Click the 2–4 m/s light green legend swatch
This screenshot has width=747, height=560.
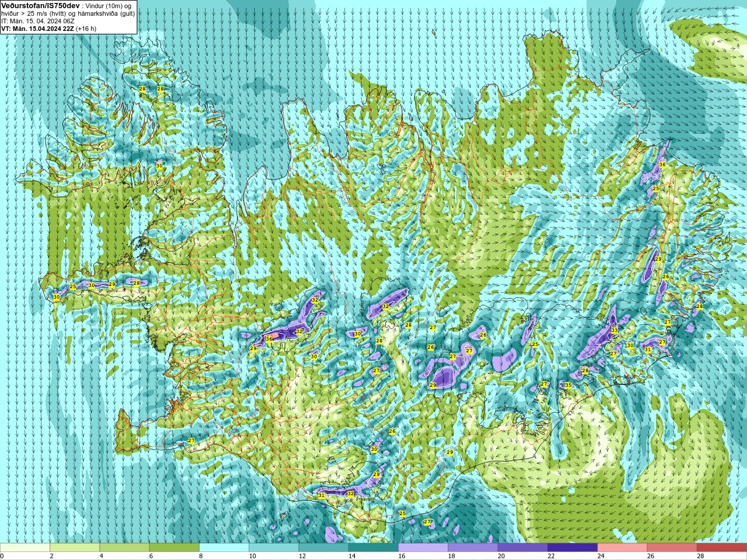(75, 548)
